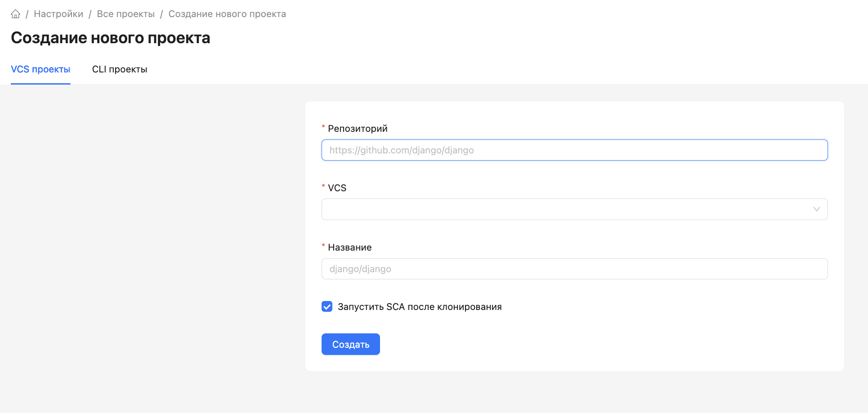Screen dimensions: 868x413
Task: Go to the home page icon
Action: (16, 14)
